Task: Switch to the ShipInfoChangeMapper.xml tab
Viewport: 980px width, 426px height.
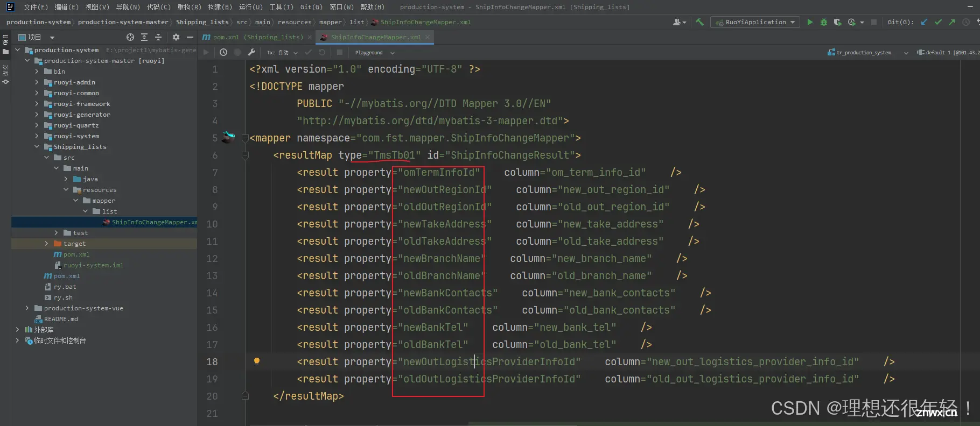Action: point(376,37)
